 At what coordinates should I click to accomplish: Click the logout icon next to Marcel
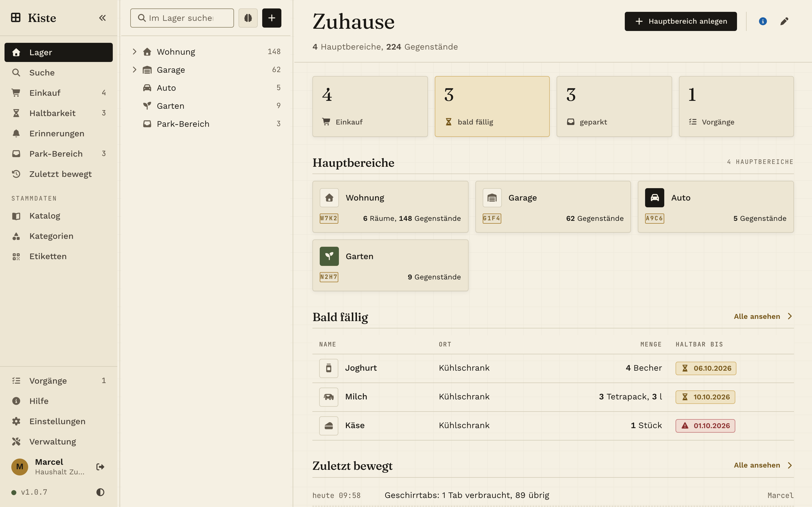tap(100, 467)
